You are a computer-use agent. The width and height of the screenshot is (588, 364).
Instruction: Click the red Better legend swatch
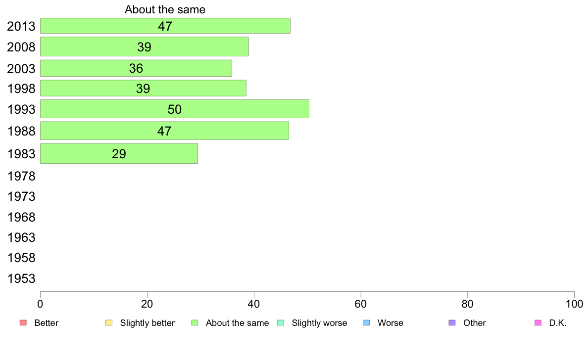(23, 323)
